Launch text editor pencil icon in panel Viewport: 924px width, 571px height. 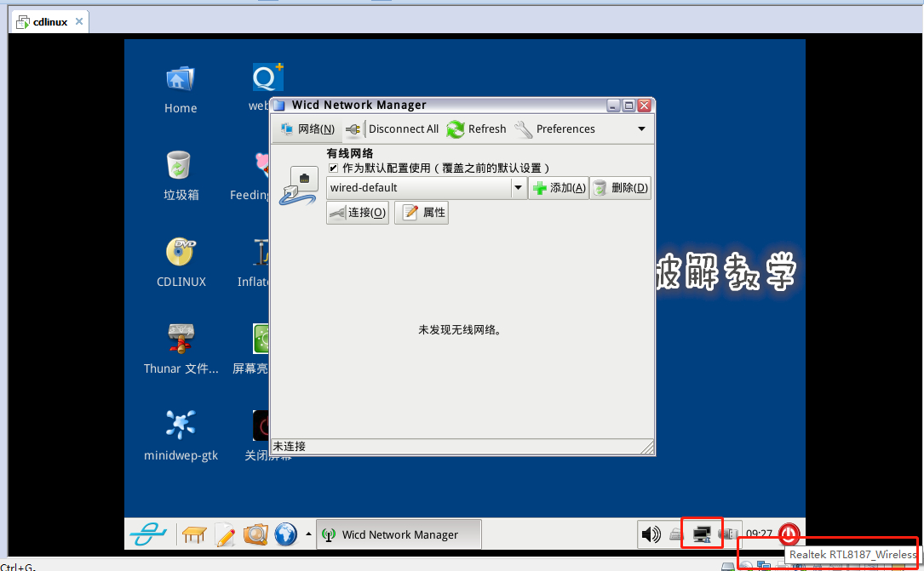(225, 534)
